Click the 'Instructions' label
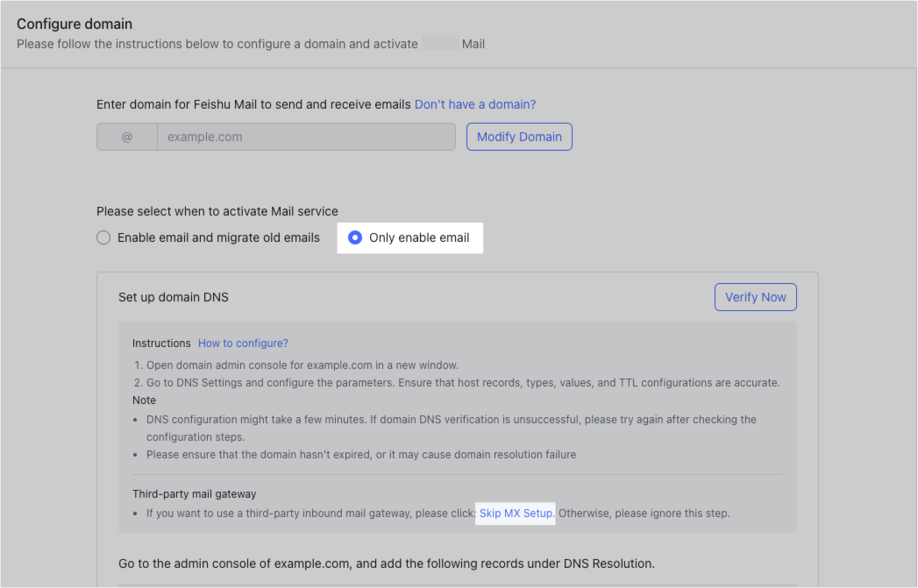This screenshot has height=588, width=918. (x=161, y=344)
